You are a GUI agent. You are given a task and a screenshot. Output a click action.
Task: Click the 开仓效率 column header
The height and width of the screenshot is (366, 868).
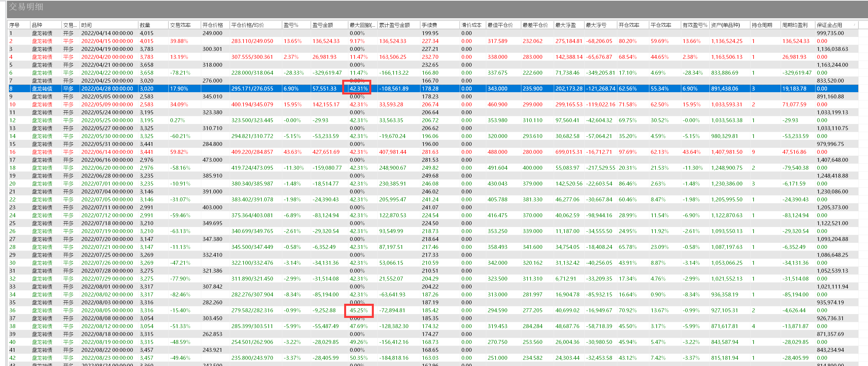(x=633, y=25)
